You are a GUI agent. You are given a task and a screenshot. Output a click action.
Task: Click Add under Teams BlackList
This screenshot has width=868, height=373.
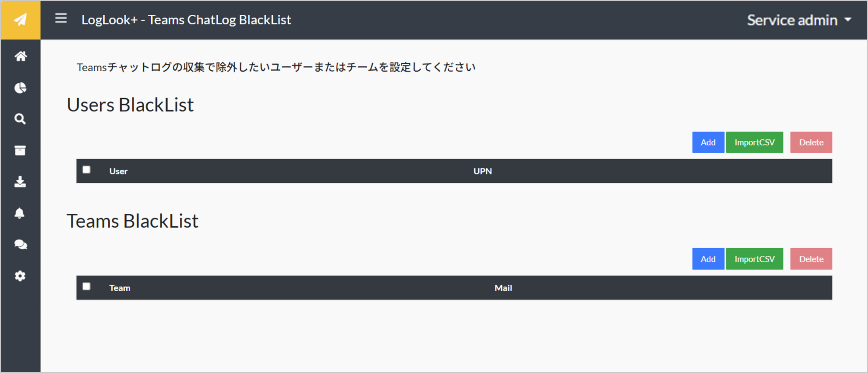pyautogui.click(x=708, y=259)
